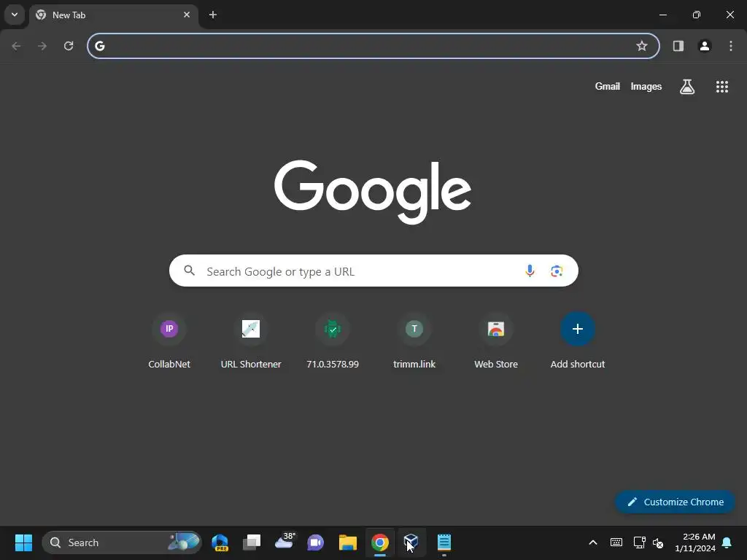Click the Google logo

[373, 192]
